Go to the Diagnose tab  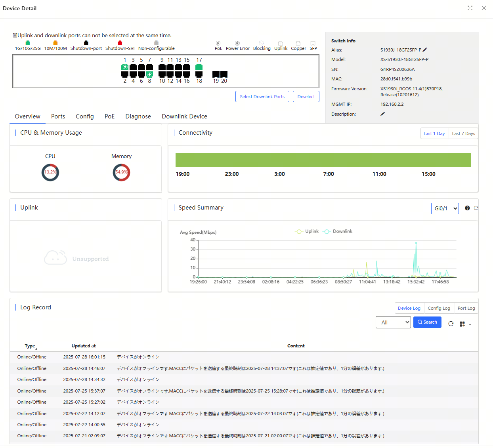coord(138,116)
